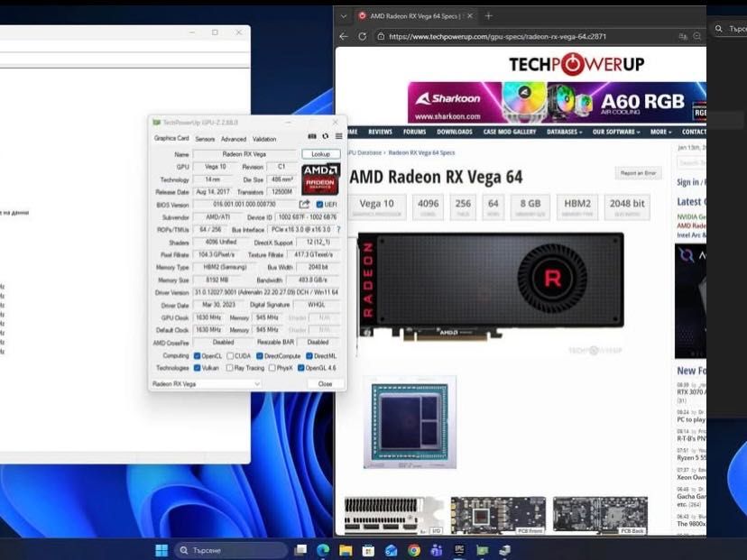Click the BIOS export share icon
This screenshot has width=747, height=560.
pyautogui.click(x=304, y=205)
